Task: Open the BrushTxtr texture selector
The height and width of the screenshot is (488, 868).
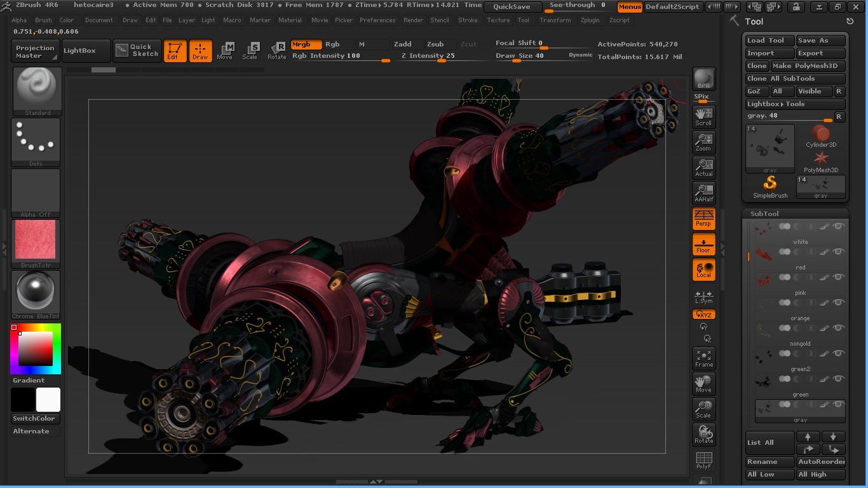Action: [36, 244]
